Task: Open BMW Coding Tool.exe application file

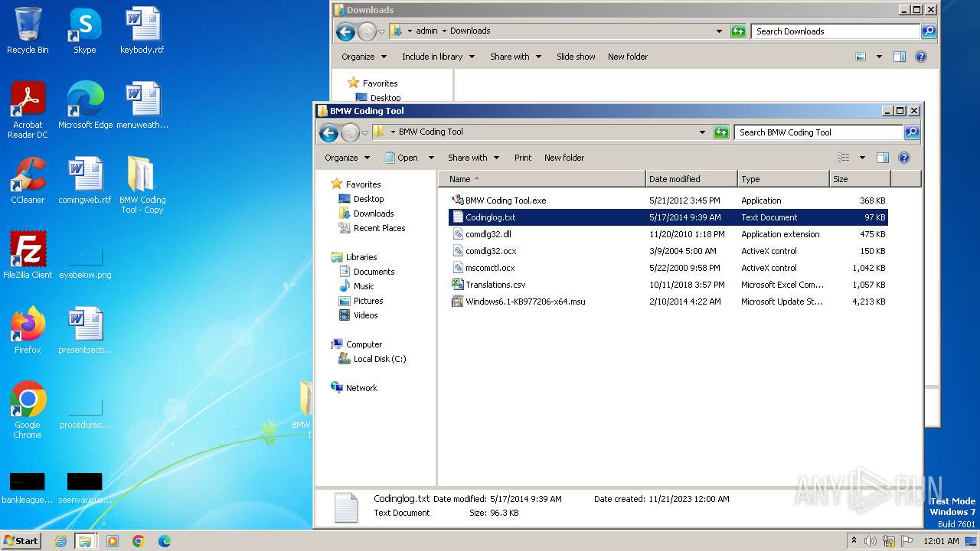Action: pyautogui.click(x=505, y=201)
